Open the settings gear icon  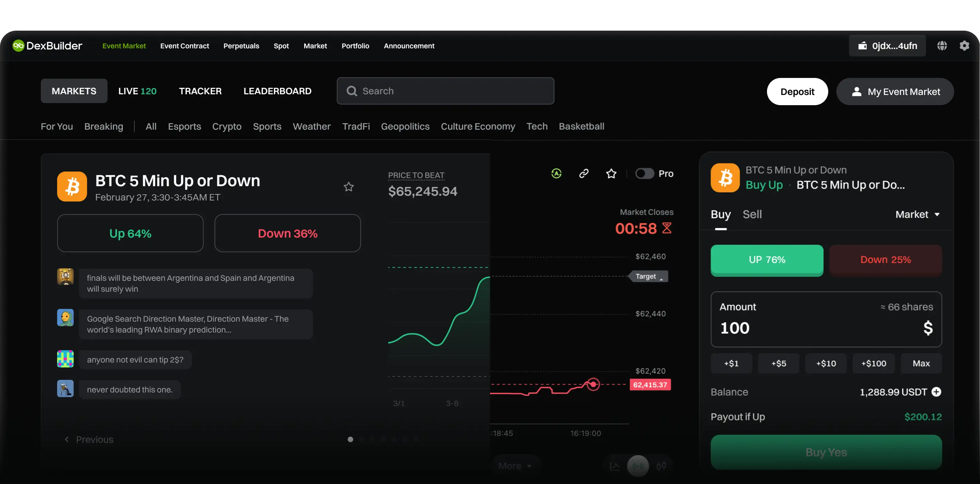click(x=964, y=46)
